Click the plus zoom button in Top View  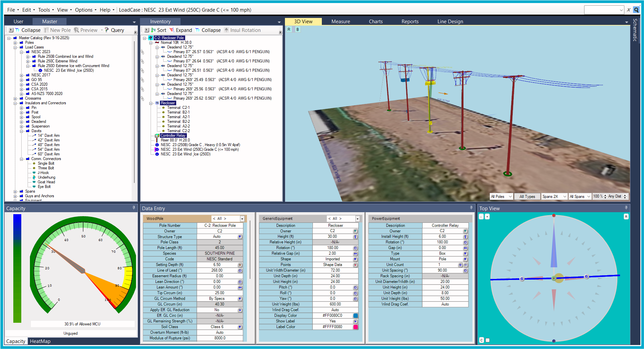coord(487,217)
